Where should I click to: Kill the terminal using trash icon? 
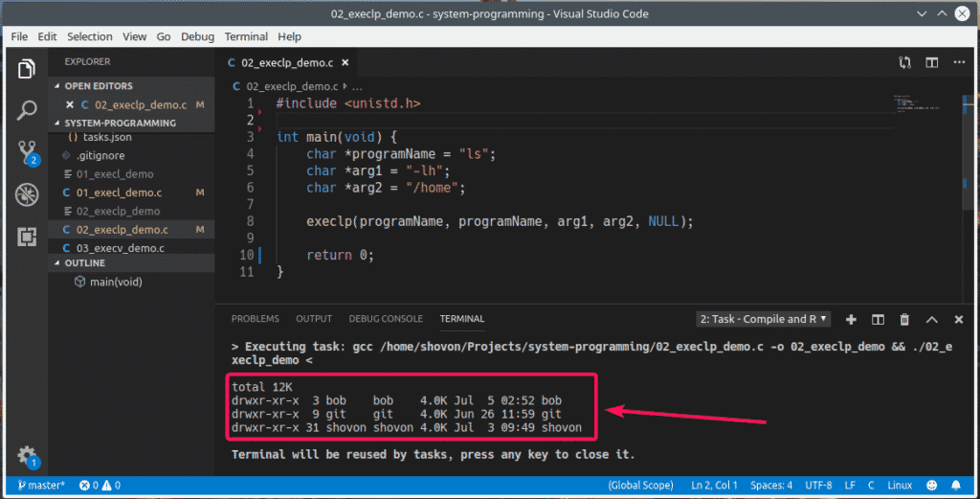pyautogui.click(x=904, y=319)
